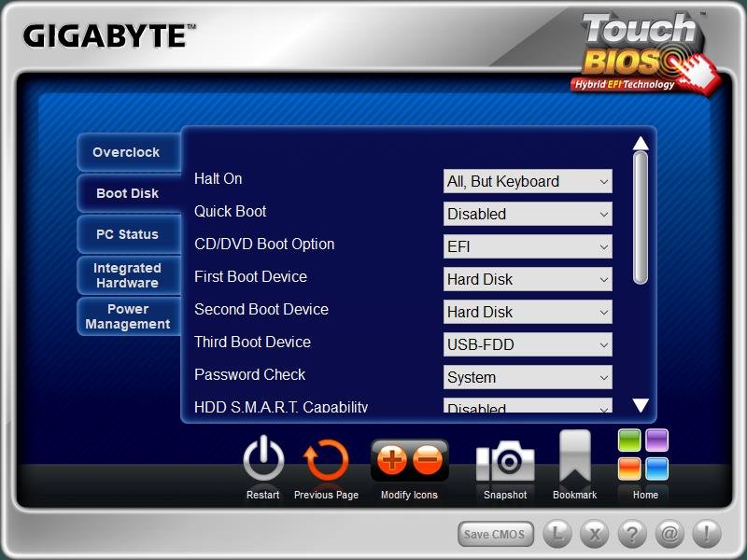Open the Third Boot Device dropdown
This screenshot has width=747, height=560.
528,344
